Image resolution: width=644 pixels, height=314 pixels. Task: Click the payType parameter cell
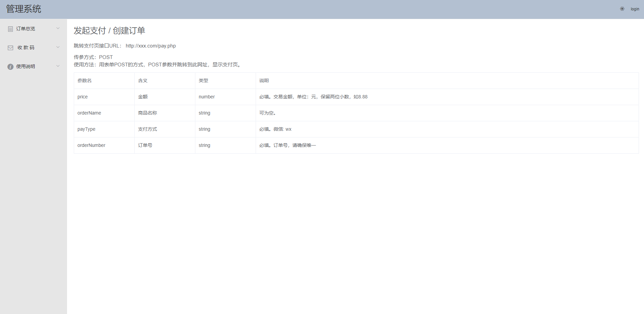pyautogui.click(x=86, y=129)
